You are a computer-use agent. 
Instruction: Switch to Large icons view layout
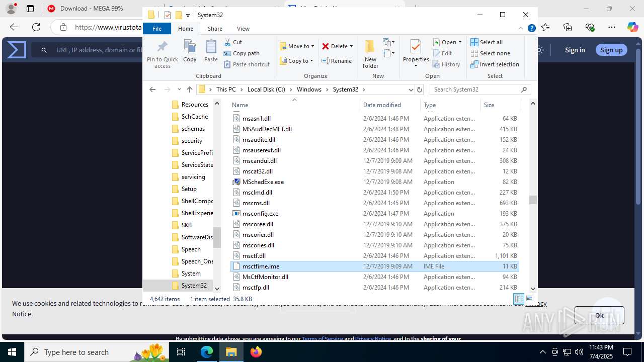(529, 299)
